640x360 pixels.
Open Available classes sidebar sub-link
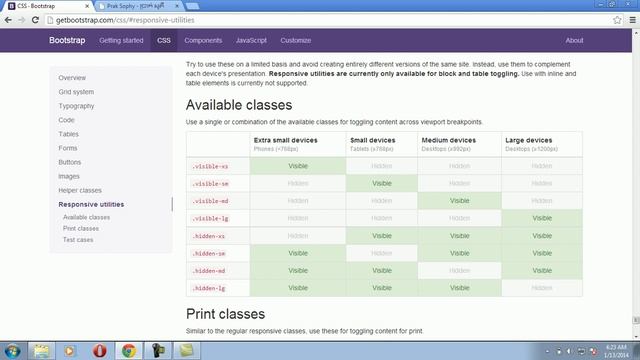coord(87,217)
